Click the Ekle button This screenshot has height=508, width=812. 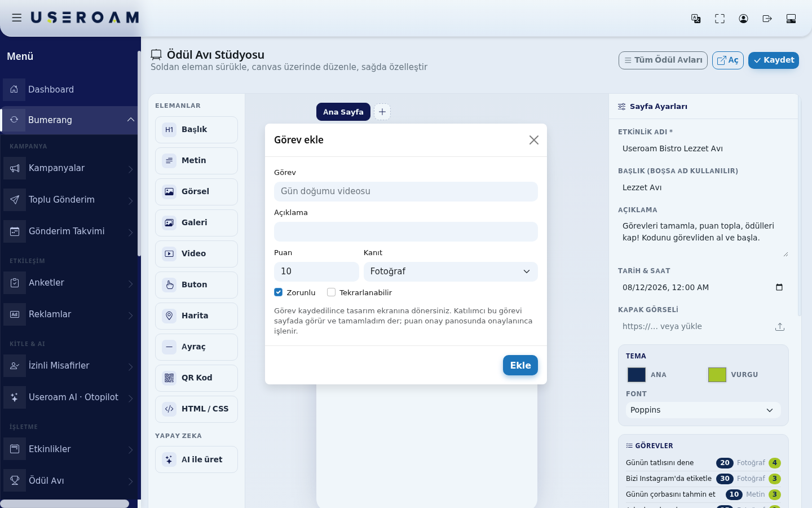click(520, 365)
